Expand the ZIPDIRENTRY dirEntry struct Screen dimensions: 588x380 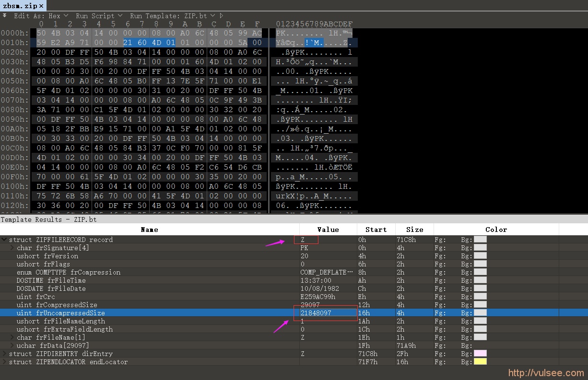coord(4,354)
